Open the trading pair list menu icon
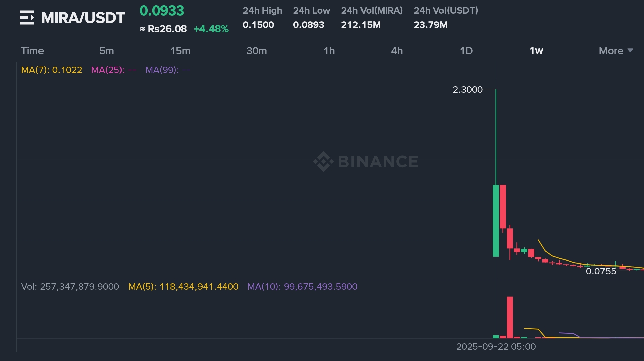 click(27, 18)
